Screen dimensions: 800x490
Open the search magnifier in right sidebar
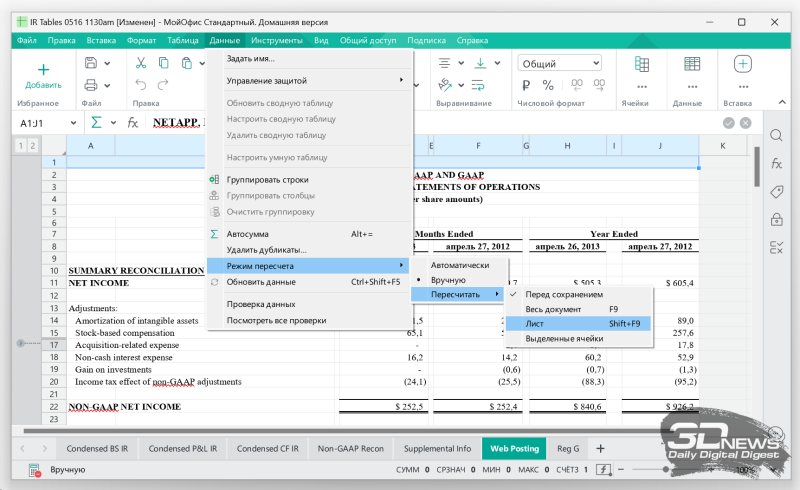pyautogui.click(x=776, y=135)
